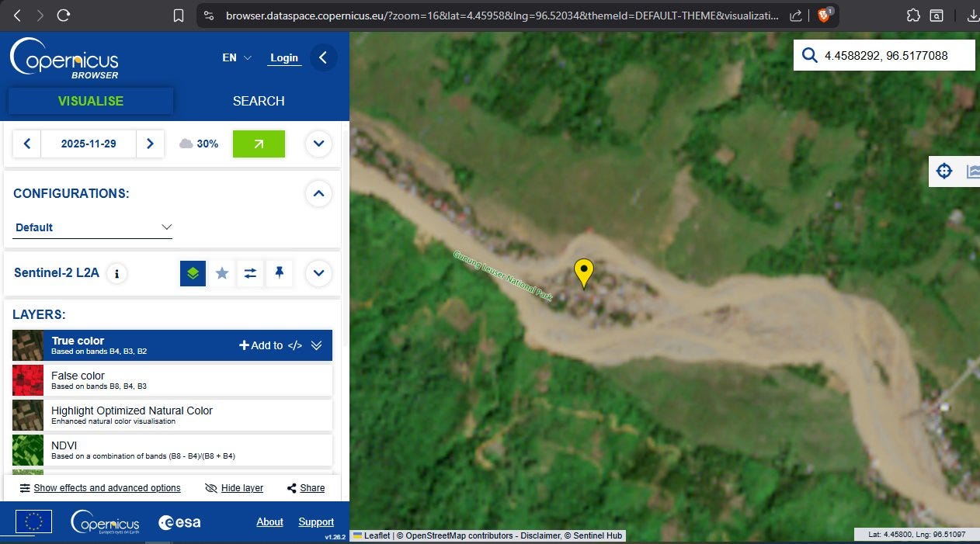Go to the previous acquisition date
The image size is (980, 544).
27,144
